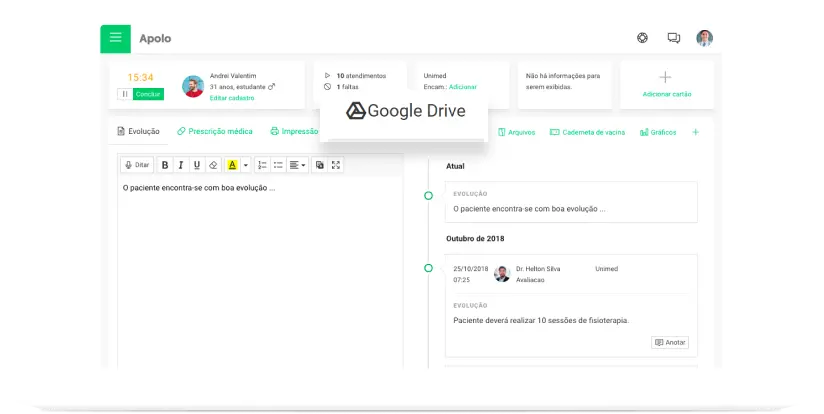Screen dimensions: 824x414
Task: Open the user profile avatar
Action: [704, 38]
